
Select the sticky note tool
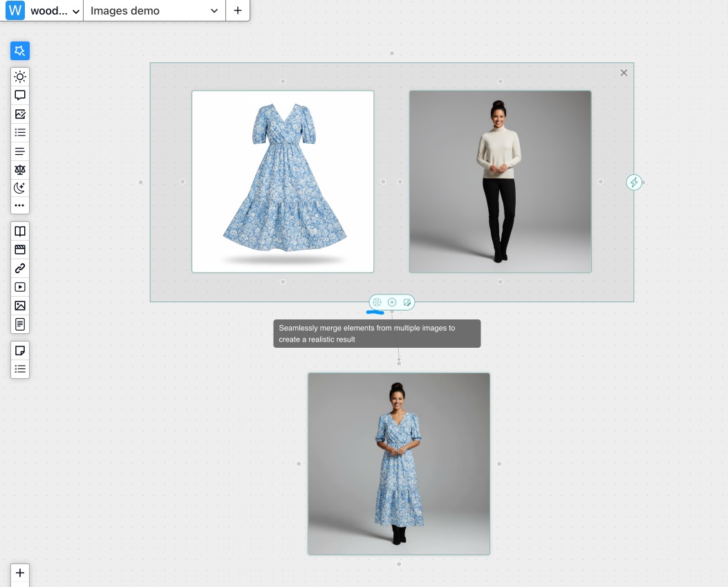(x=20, y=351)
